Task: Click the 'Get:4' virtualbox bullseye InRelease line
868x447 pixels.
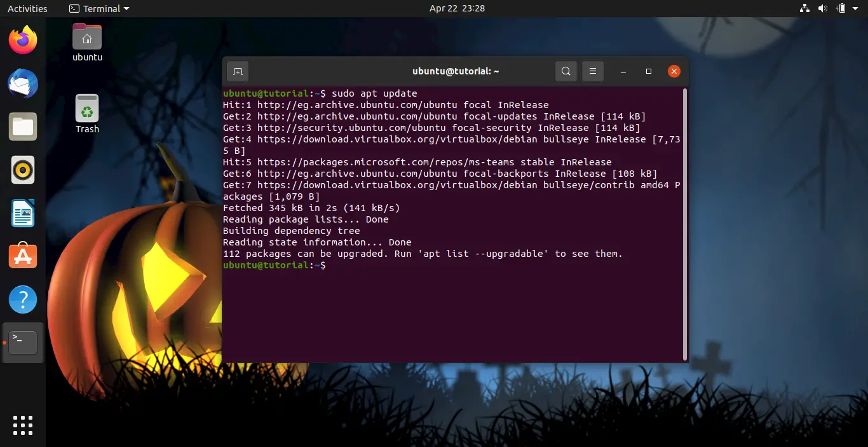Action: point(452,145)
